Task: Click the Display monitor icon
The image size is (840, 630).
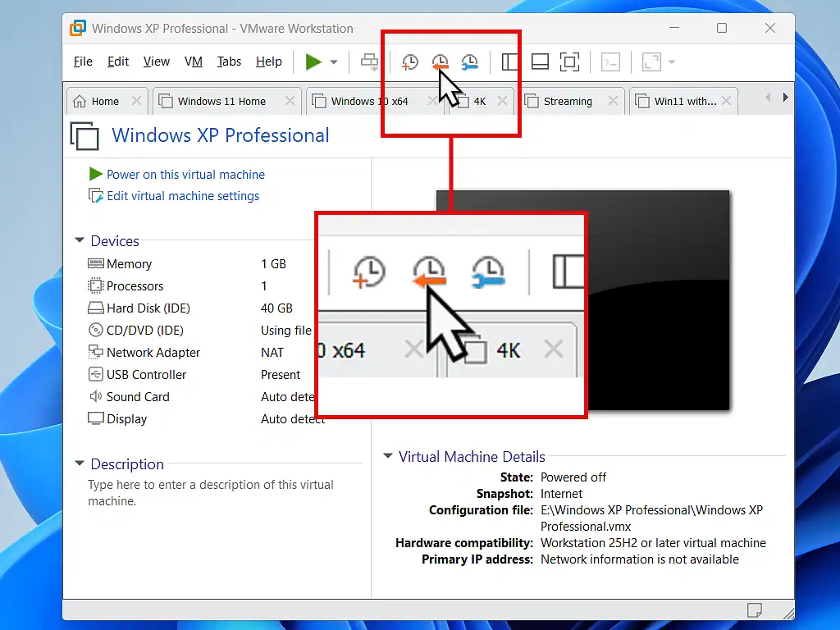Action: (95, 418)
